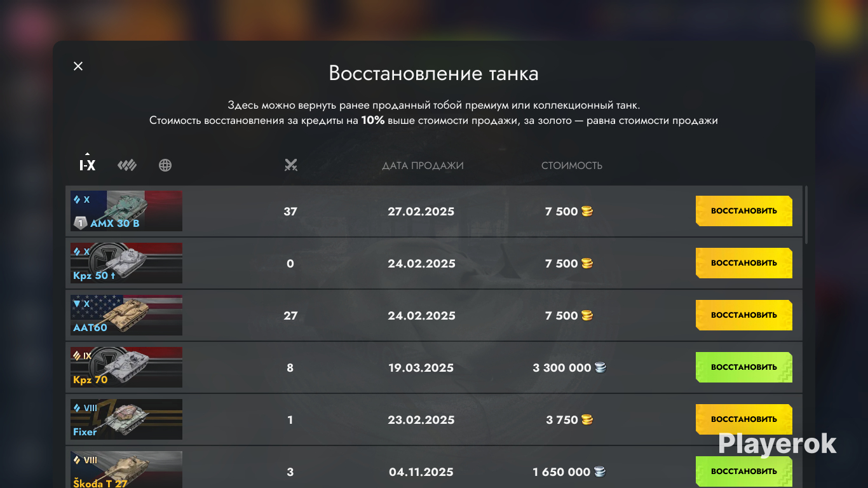868x488 pixels.
Task: Restore the Fixer tank
Action: click(x=744, y=419)
